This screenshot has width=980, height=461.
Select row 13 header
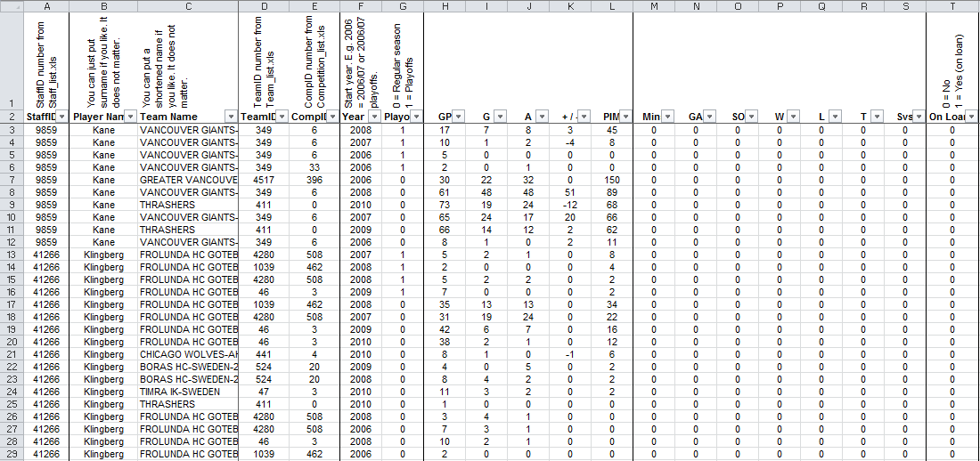click(x=12, y=255)
